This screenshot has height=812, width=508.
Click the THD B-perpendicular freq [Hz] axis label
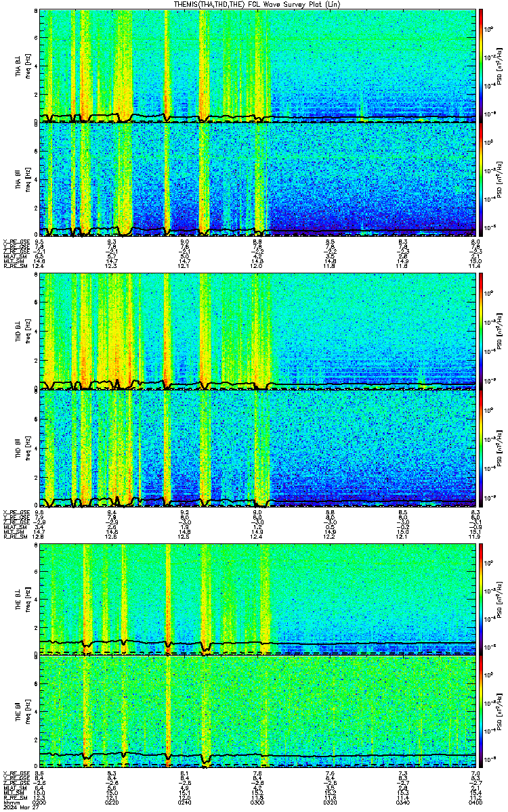27,332
